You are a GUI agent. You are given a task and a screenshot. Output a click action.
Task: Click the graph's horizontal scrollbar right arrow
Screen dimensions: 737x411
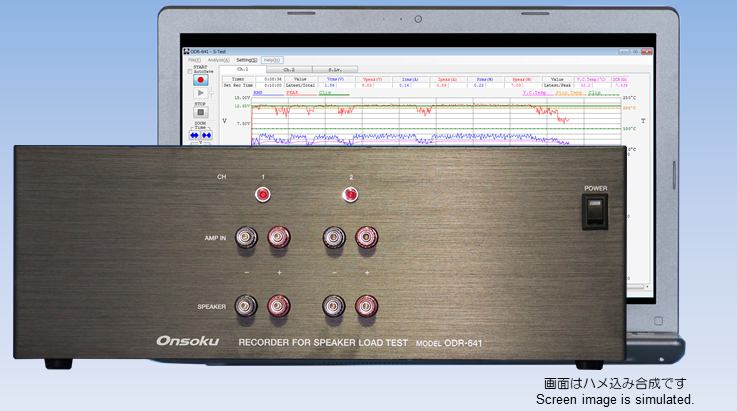(x=647, y=286)
